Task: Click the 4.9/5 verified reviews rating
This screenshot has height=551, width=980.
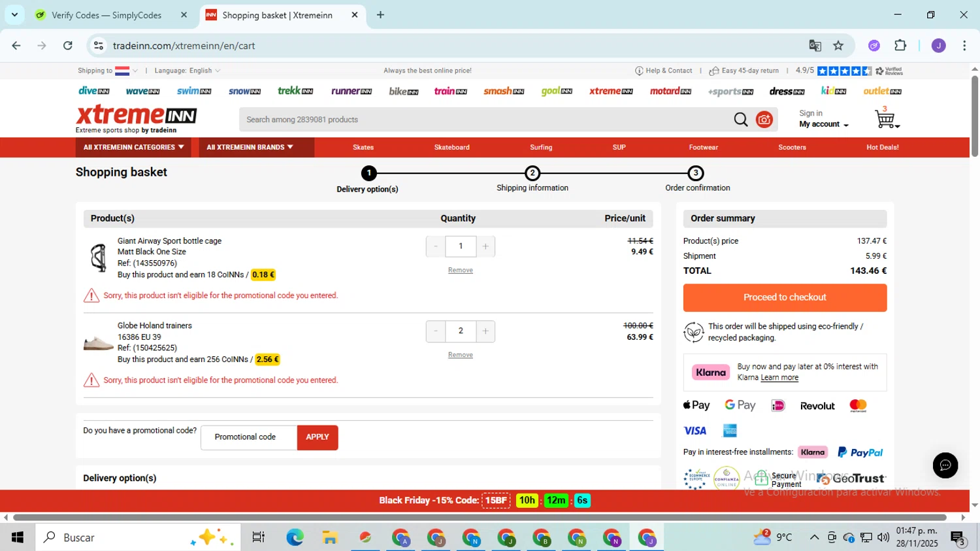Action: tap(849, 71)
